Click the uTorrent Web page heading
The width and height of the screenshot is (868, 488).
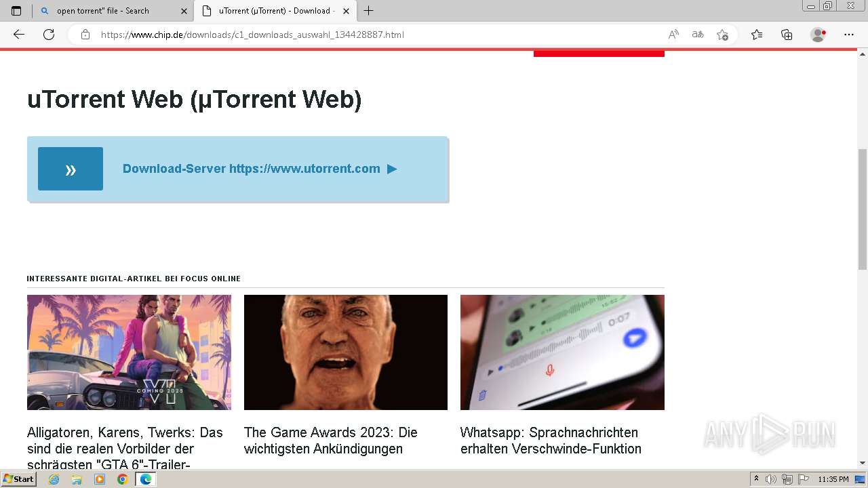195,100
